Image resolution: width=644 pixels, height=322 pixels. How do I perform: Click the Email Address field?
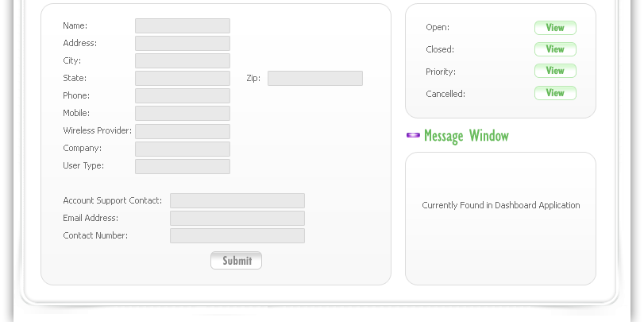pyautogui.click(x=237, y=219)
